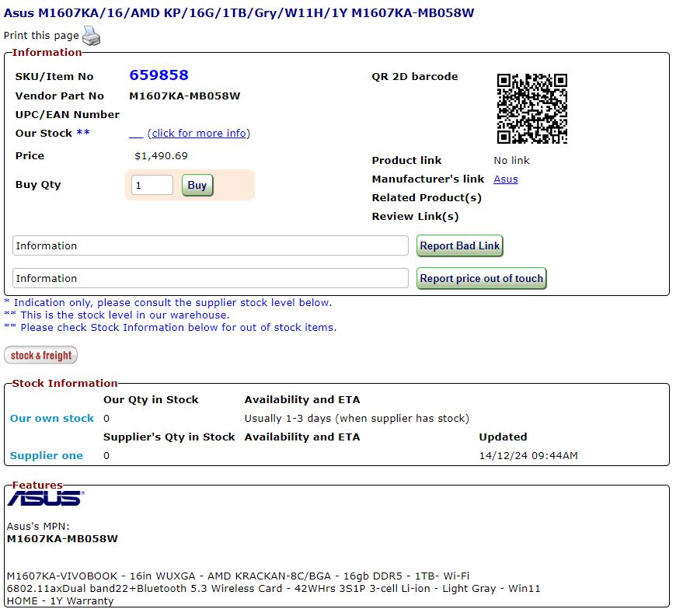Click the 'Supplier one' label

[x=47, y=456]
